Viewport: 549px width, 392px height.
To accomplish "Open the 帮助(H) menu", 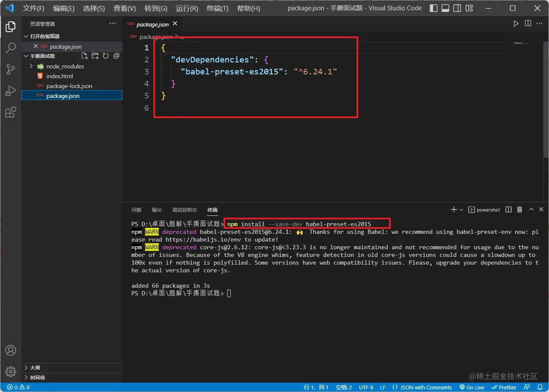I will tap(249, 8).
